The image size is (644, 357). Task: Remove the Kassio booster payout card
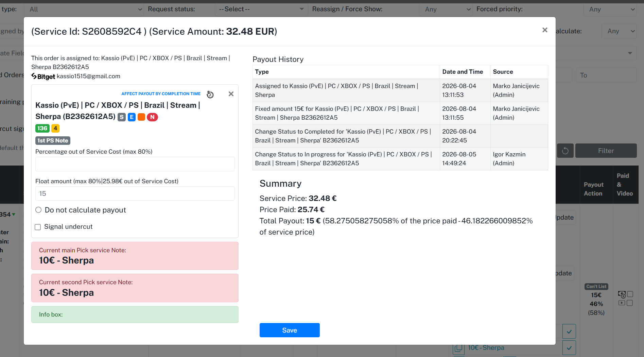(x=231, y=94)
